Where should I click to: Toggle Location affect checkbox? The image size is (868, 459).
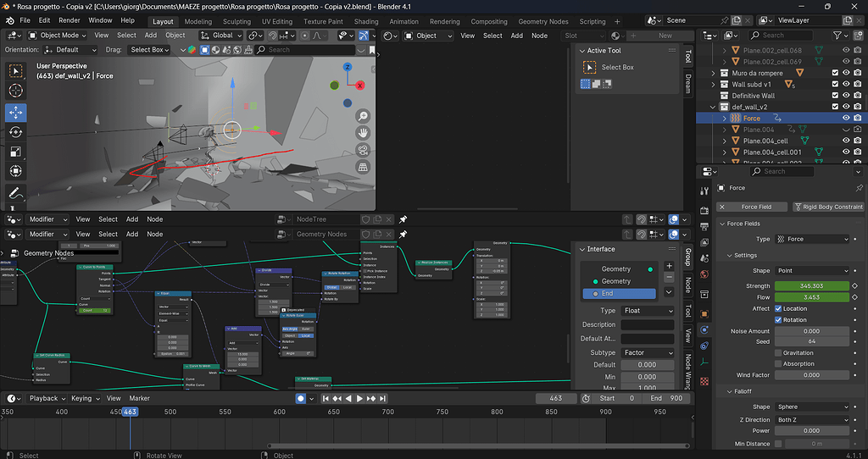[778, 308]
